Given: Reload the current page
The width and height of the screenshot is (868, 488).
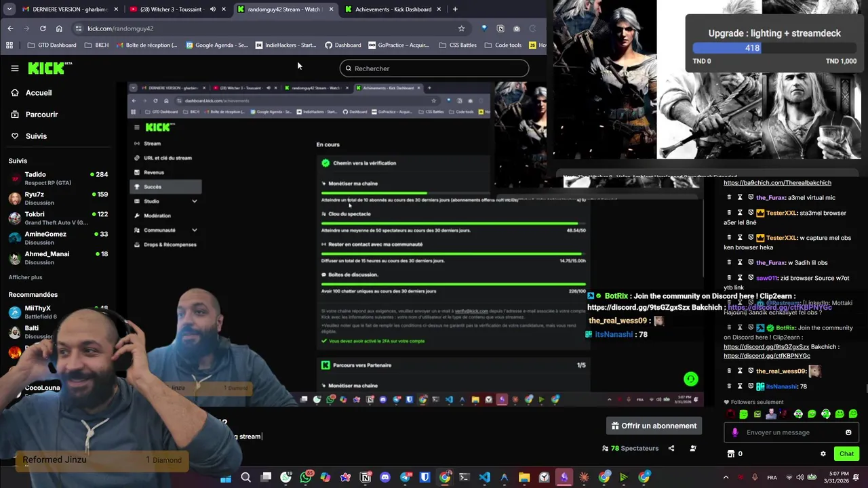Looking at the screenshot, I should pyautogui.click(x=43, y=28).
